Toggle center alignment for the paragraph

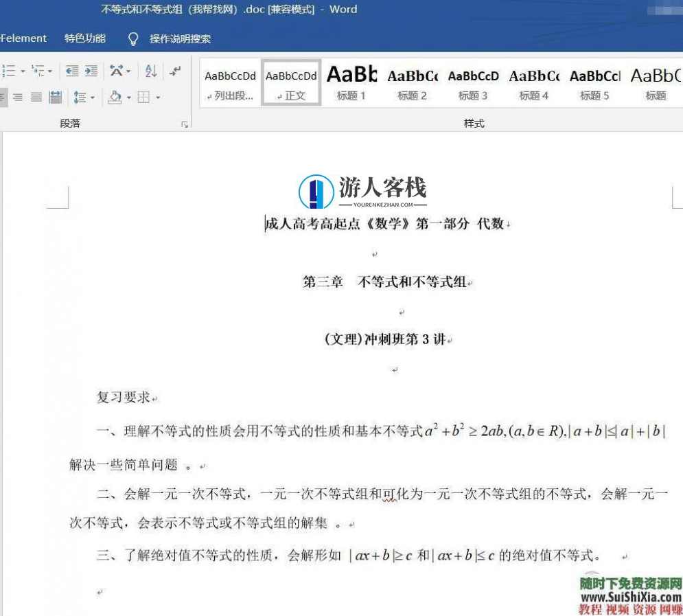pyautogui.click(x=17, y=97)
